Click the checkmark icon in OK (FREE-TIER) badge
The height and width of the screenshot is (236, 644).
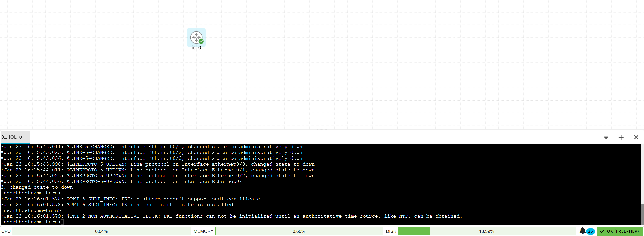click(603, 231)
